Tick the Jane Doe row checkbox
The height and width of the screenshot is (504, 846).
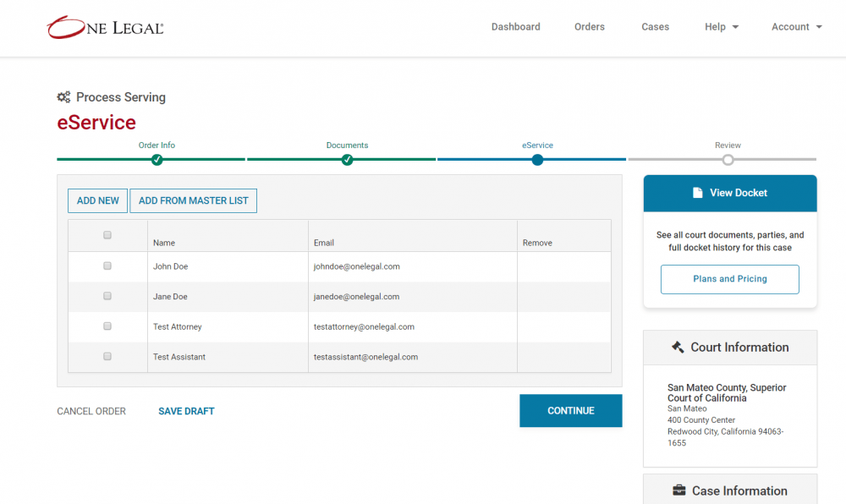point(107,296)
